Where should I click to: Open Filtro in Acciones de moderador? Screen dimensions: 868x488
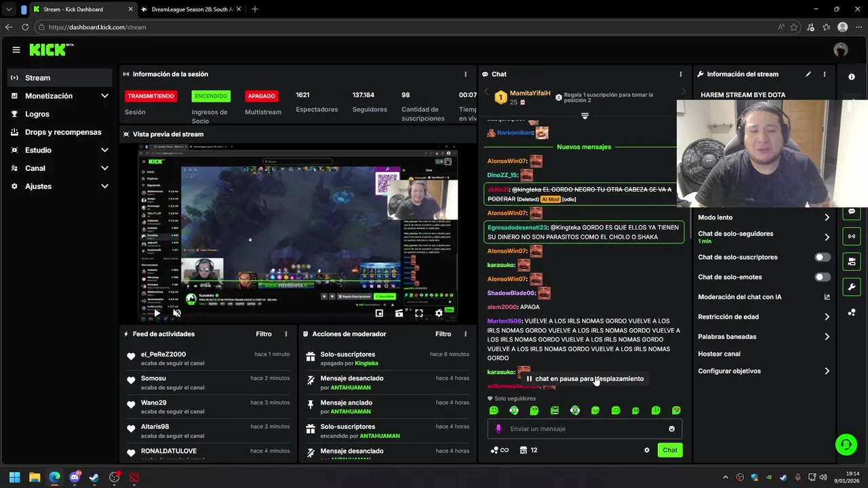tap(443, 334)
